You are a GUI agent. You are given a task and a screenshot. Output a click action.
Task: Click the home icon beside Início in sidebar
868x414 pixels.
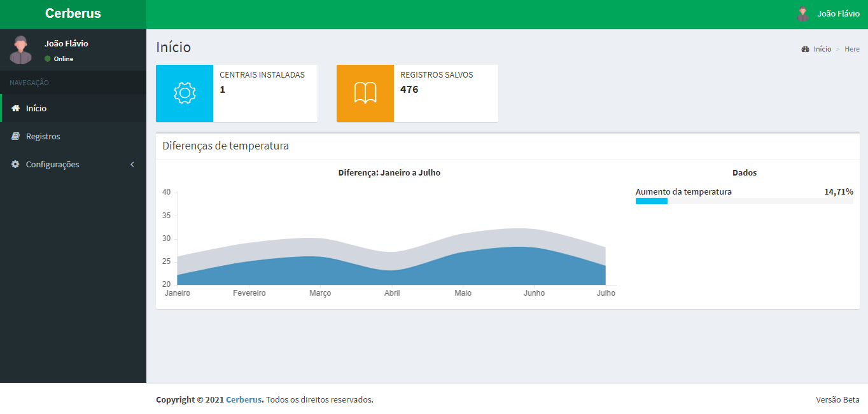(16, 109)
